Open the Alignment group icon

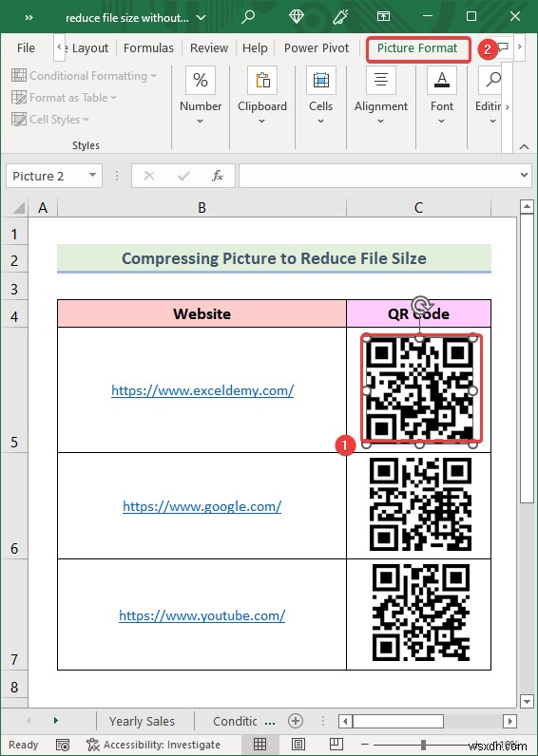click(381, 80)
